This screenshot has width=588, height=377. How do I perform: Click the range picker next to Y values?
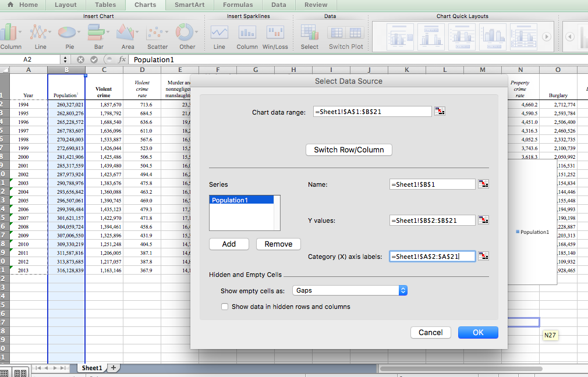(483, 220)
